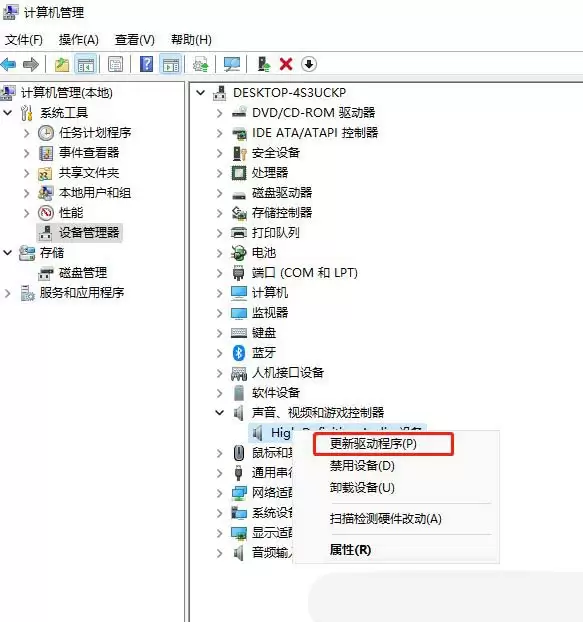This screenshot has width=583, height=622.
Task: Toggle the show/hide action pane icon
Action: click(171, 64)
